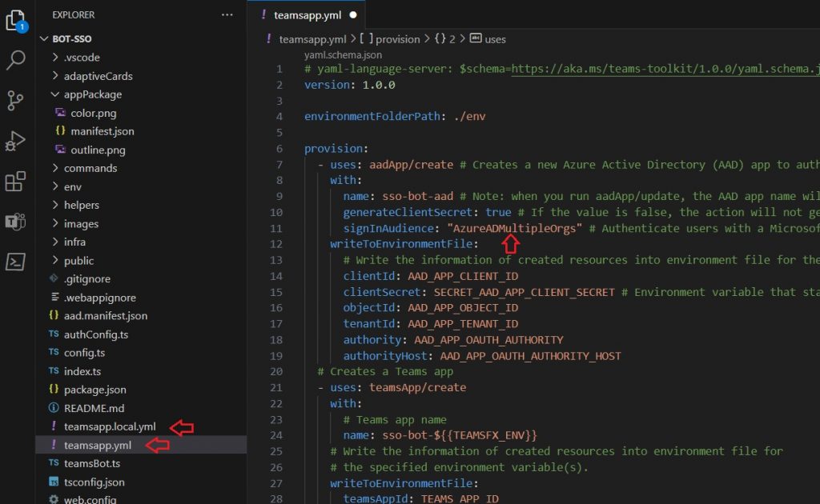Open the Search view icon
The height and width of the screenshot is (504, 820).
point(15,59)
